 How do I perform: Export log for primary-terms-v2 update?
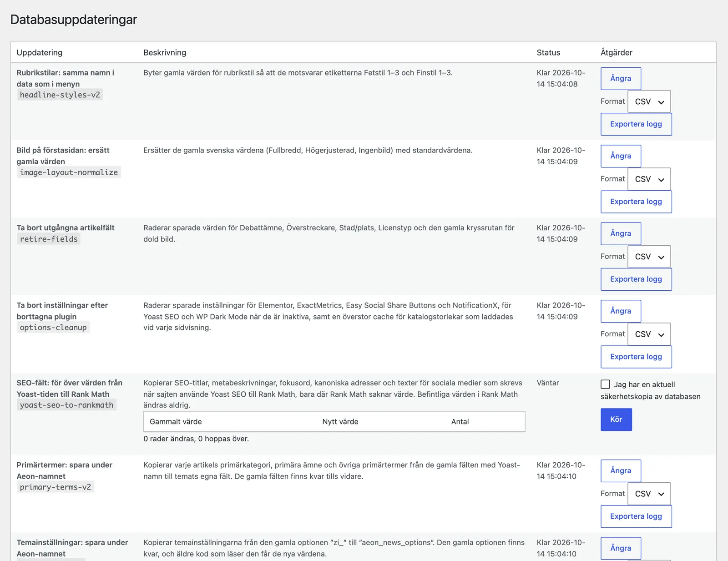tap(636, 516)
